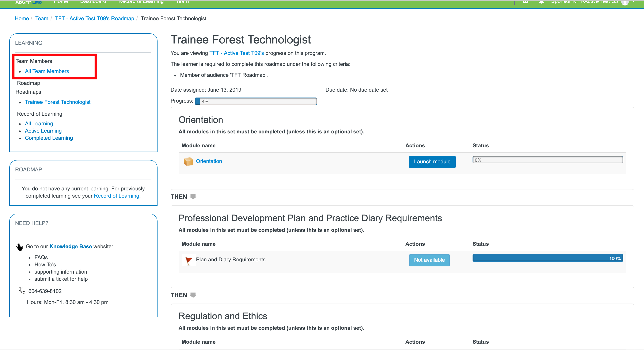Click the Orientation module box icon

[x=188, y=161]
